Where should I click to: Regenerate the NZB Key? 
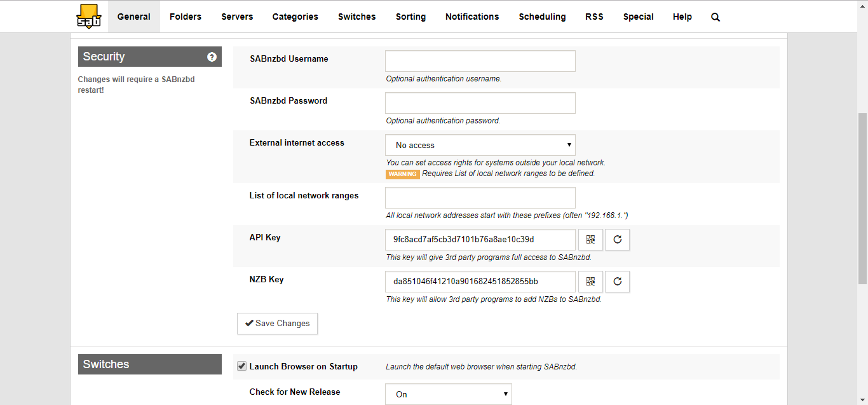[618, 282]
